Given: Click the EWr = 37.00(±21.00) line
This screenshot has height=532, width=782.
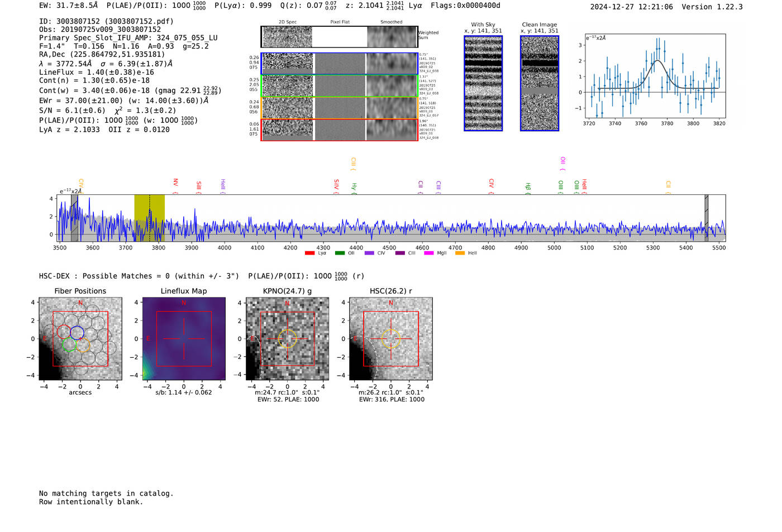Looking at the screenshot, I should pyautogui.click(x=124, y=100).
